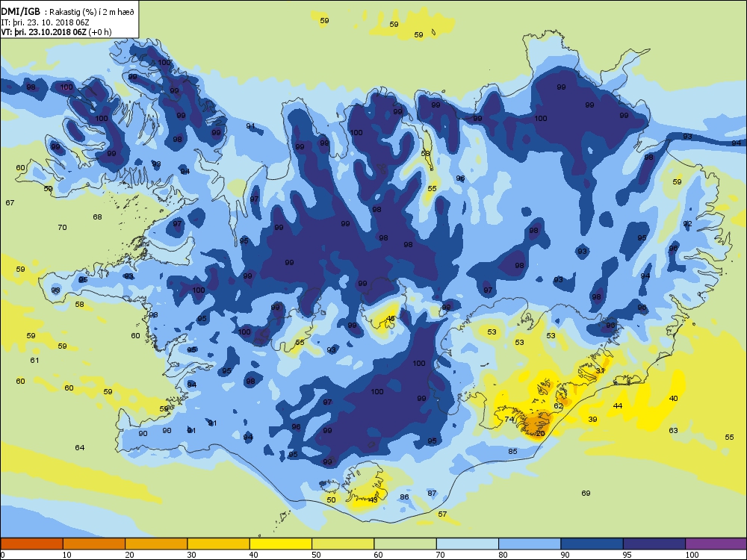Click the map value '46' in central yellow patch

point(391,319)
